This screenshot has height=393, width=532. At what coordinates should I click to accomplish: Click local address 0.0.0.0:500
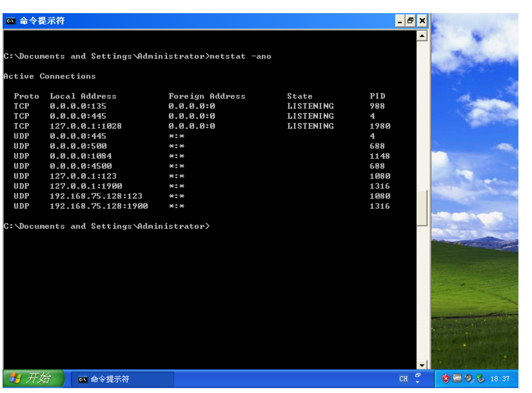78,146
